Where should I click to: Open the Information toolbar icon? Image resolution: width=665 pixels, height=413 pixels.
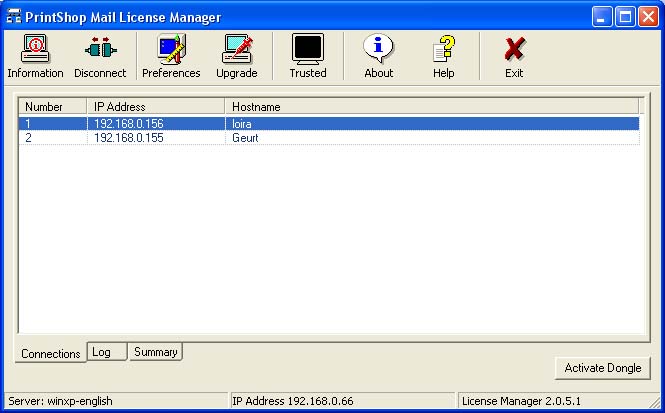point(35,56)
